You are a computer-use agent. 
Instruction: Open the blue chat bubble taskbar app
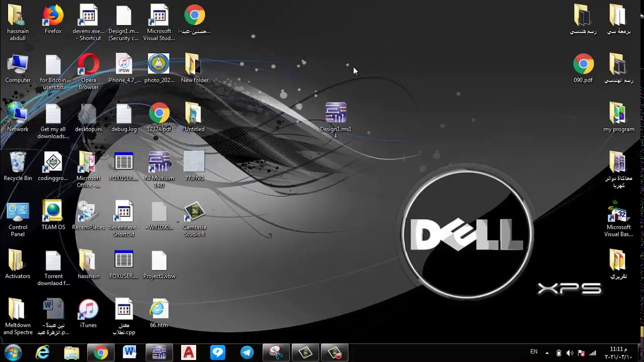(217, 353)
